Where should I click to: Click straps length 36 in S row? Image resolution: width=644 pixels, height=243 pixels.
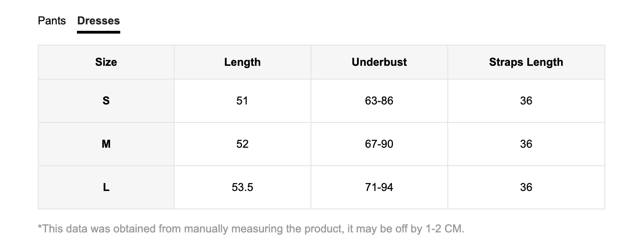pos(526,101)
